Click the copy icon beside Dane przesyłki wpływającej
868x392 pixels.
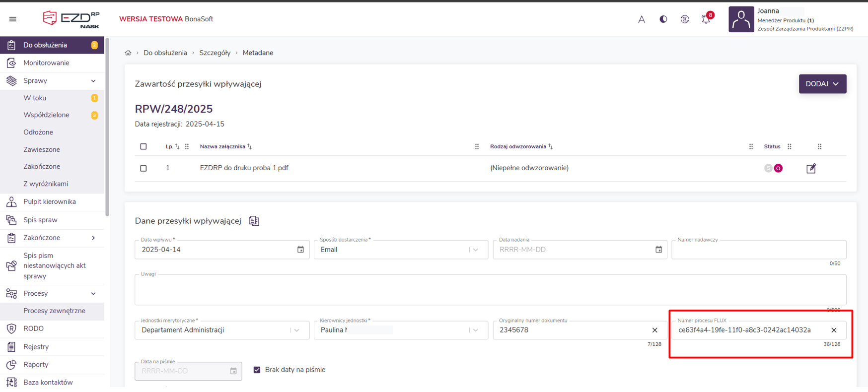click(x=254, y=221)
